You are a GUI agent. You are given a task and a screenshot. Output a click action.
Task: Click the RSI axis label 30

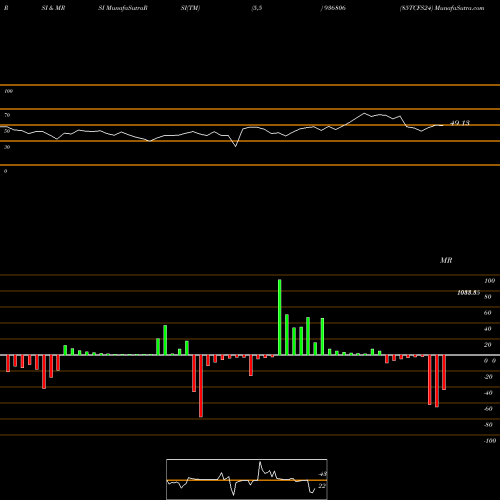pos(7,147)
